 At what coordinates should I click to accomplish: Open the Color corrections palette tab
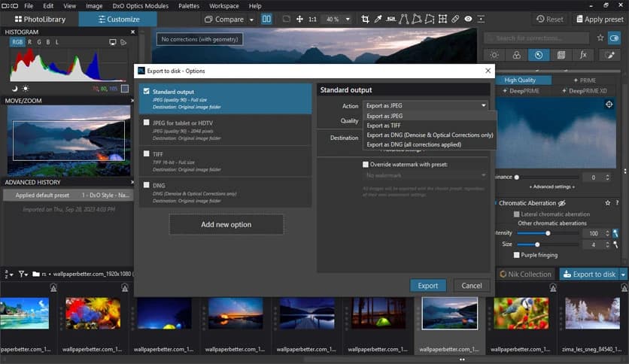tap(517, 55)
